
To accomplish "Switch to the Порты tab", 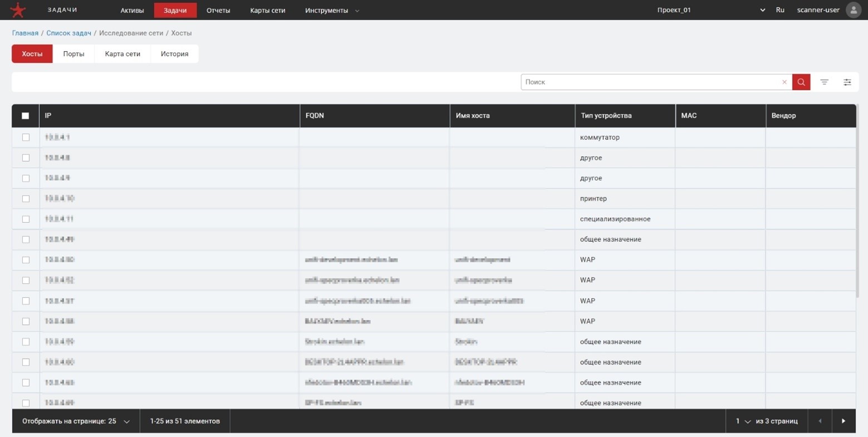I will tap(73, 54).
